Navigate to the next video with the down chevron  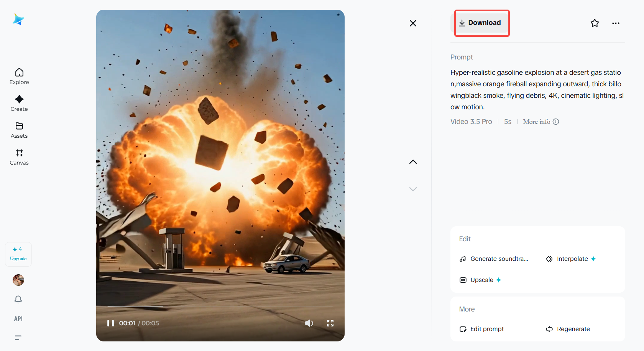coord(413,189)
